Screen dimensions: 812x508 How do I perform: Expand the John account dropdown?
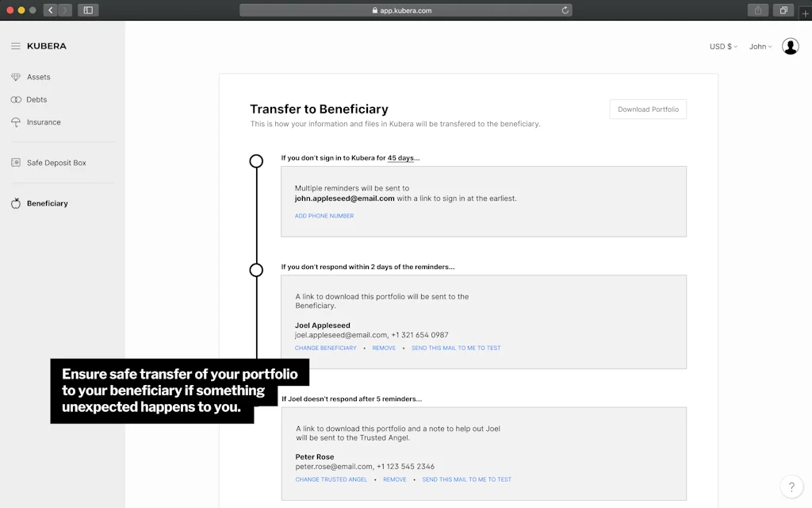pos(760,47)
